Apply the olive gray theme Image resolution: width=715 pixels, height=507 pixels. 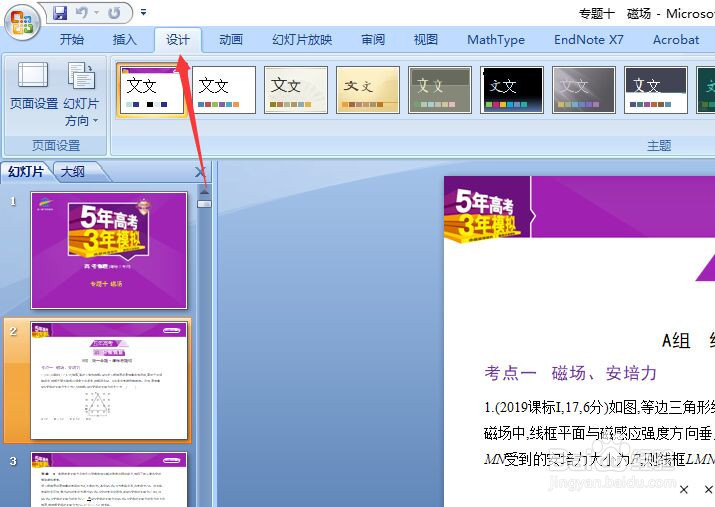pos(440,90)
